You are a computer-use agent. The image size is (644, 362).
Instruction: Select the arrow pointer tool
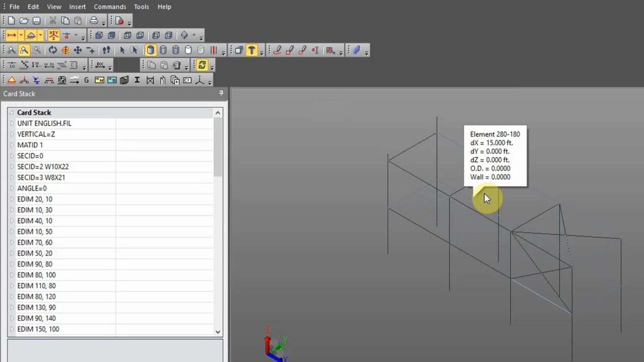click(x=122, y=50)
